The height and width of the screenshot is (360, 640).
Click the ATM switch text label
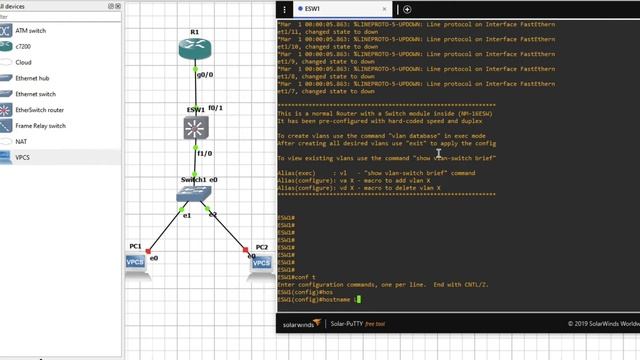click(x=31, y=31)
